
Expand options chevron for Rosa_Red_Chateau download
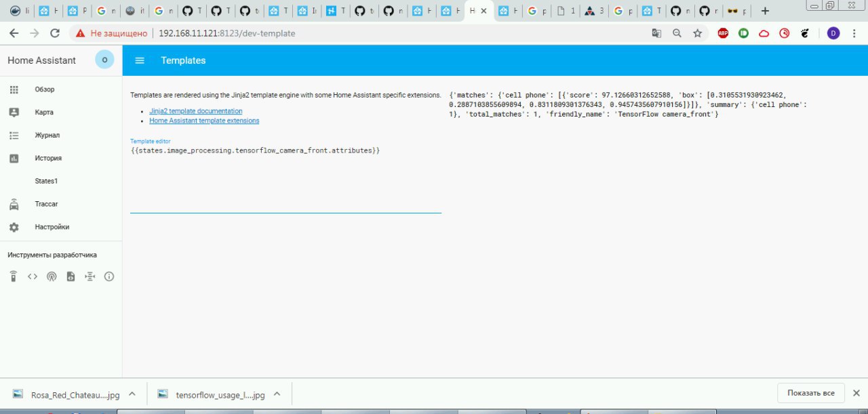[132, 394]
